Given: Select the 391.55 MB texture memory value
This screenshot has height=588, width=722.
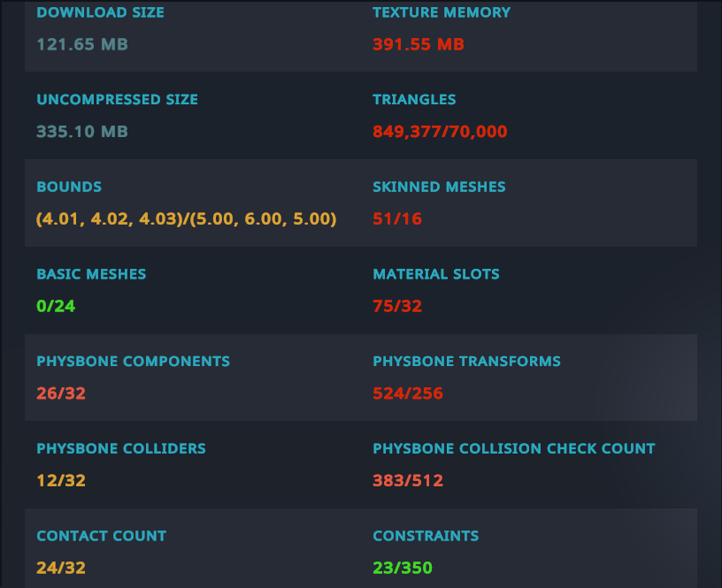Looking at the screenshot, I should point(419,44).
